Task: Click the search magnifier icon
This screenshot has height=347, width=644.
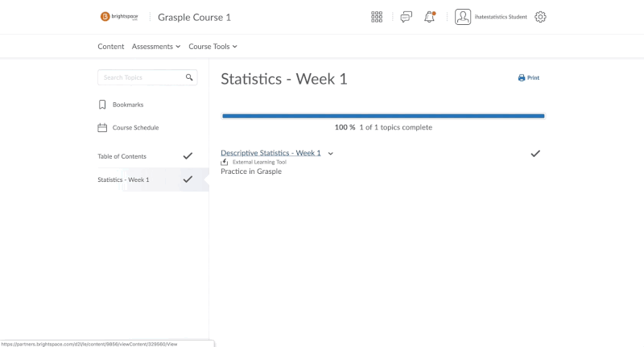Action: click(189, 77)
